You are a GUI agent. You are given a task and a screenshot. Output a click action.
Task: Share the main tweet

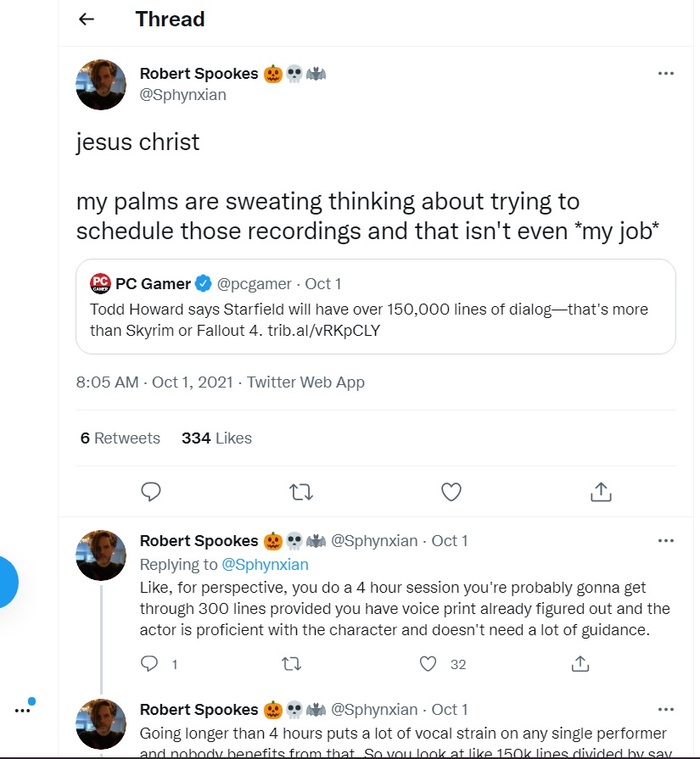pyautogui.click(x=601, y=491)
